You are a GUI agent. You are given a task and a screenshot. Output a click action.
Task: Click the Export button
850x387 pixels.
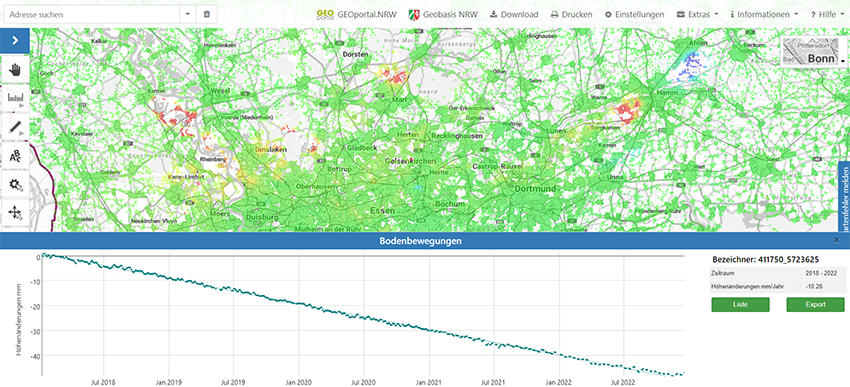pos(815,305)
